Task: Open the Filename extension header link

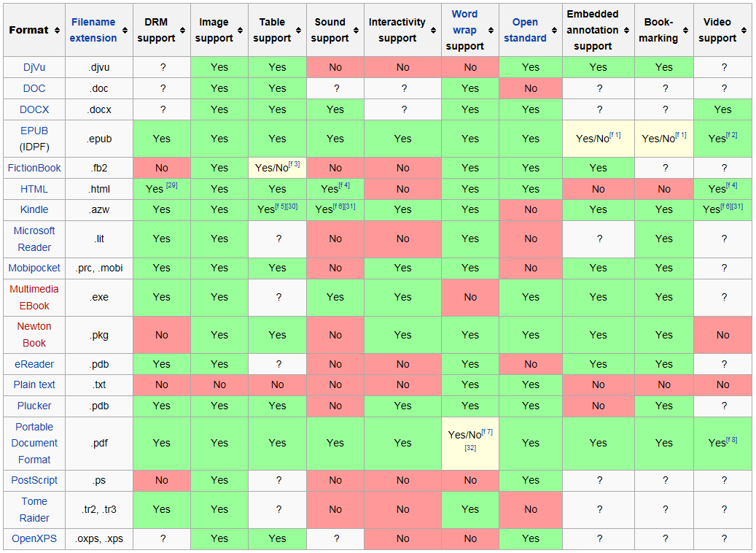Action: [93, 30]
